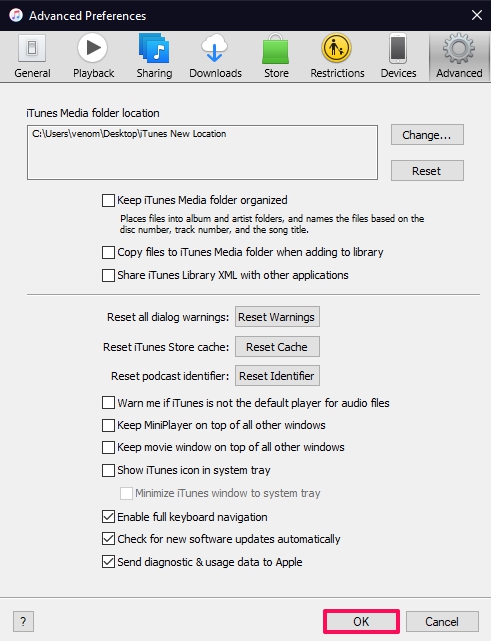Image resolution: width=491 pixels, height=641 pixels.
Task: Close the Advanced Preferences dialog
Action: [477, 15]
